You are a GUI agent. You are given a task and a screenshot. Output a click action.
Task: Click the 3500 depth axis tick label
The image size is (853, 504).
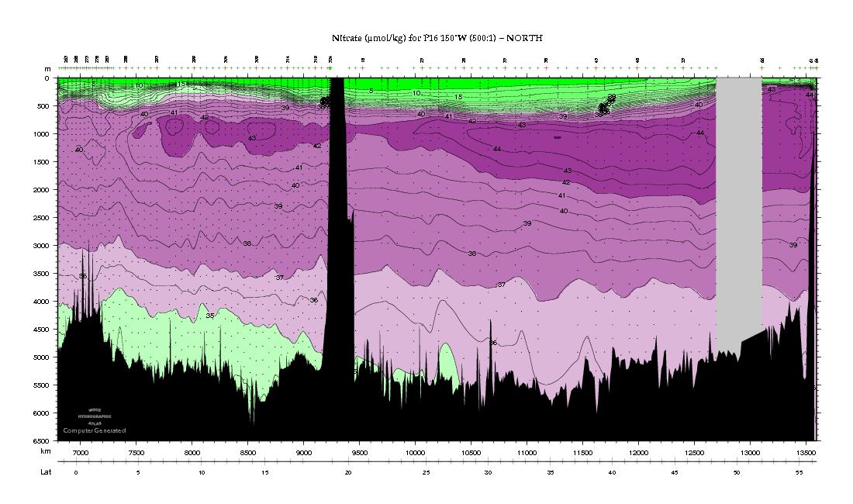tap(41, 274)
